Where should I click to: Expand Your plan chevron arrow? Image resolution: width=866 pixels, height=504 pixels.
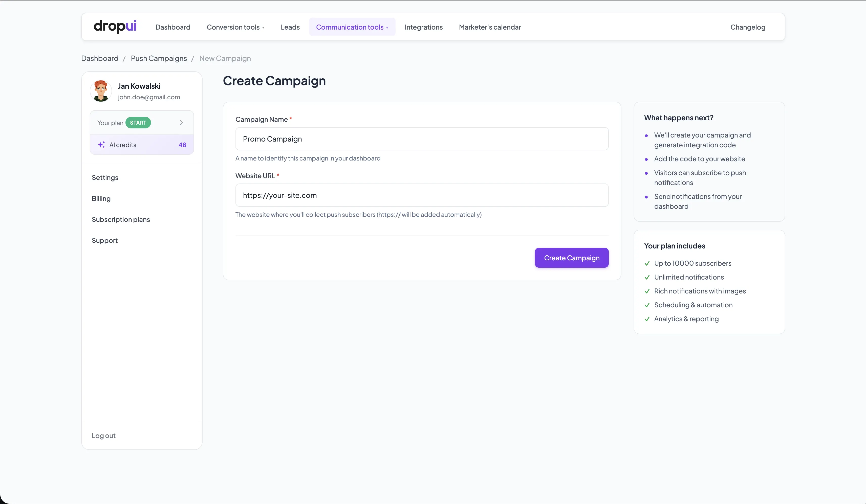181,123
